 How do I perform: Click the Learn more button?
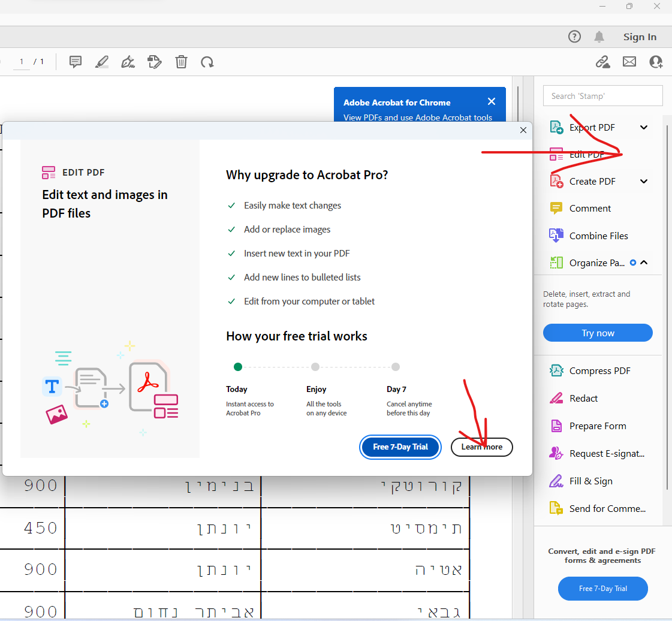coord(482,447)
